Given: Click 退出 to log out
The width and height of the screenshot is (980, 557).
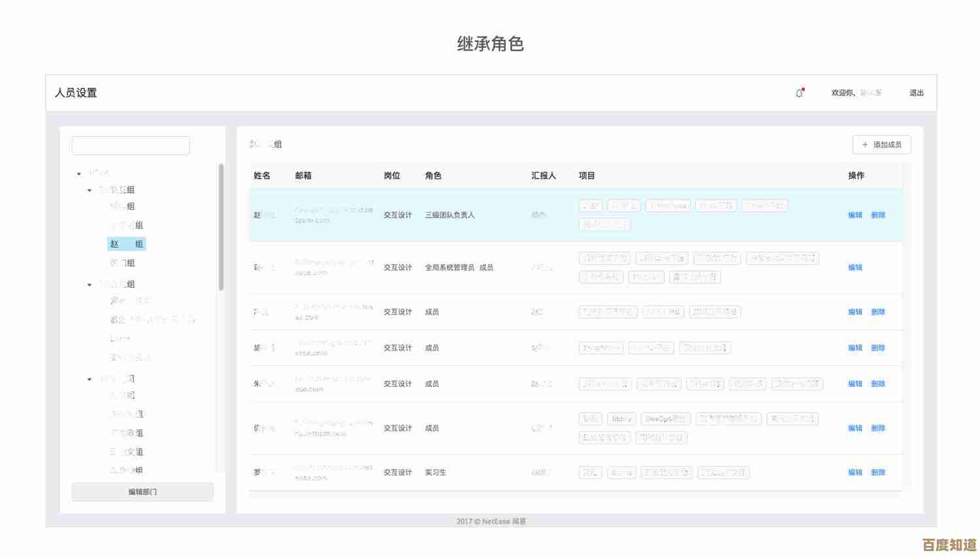Looking at the screenshot, I should (x=916, y=93).
